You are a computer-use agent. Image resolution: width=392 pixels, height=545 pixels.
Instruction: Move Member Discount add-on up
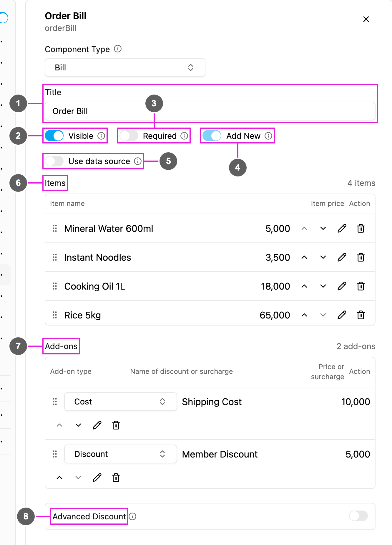[59, 478]
